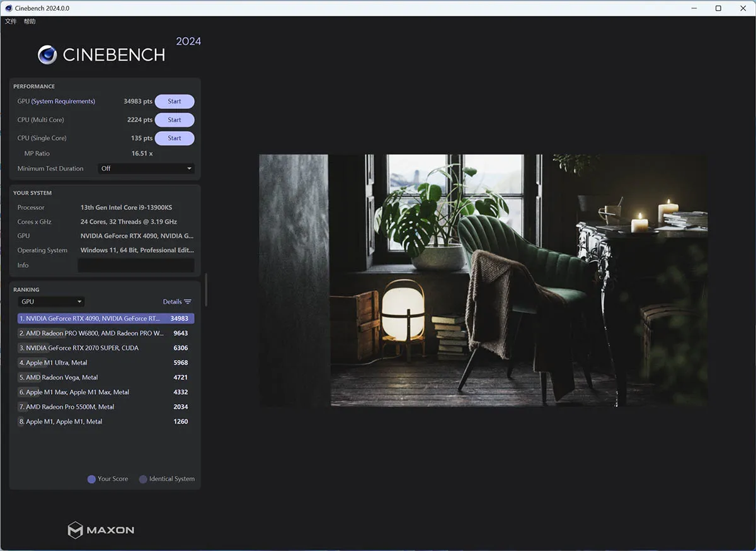Image resolution: width=756 pixels, height=551 pixels.
Task: Click the left panel scrollbar handle
Action: pyautogui.click(x=206, y=289)
